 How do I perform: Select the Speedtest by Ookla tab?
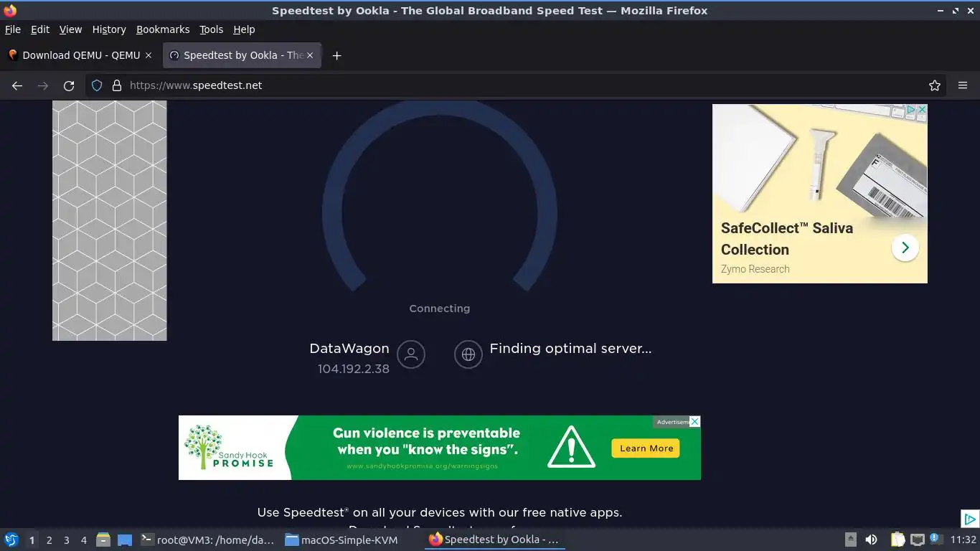tap(242, 55)
